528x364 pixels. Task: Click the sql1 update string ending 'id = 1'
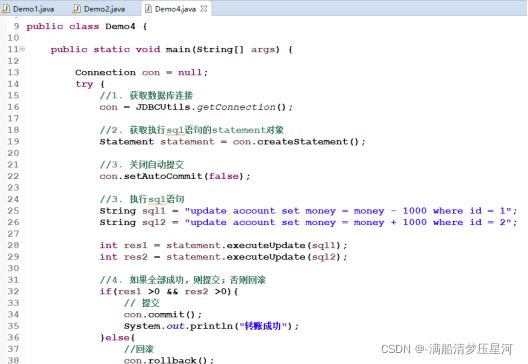[348, 211]
